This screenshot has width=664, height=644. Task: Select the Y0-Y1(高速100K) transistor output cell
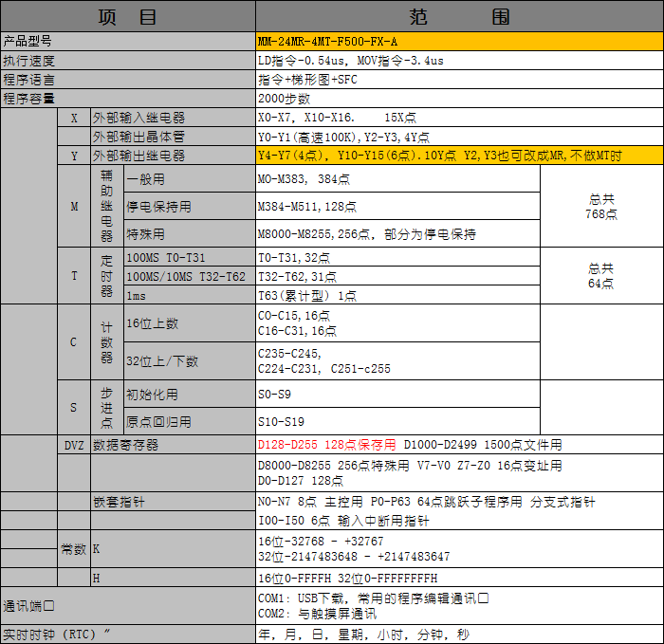[x=459, y=137]
